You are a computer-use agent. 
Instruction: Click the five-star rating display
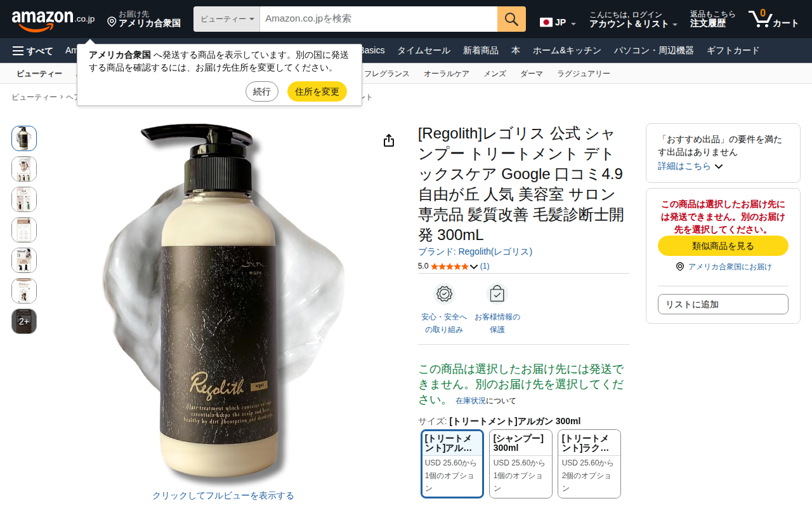449,267
